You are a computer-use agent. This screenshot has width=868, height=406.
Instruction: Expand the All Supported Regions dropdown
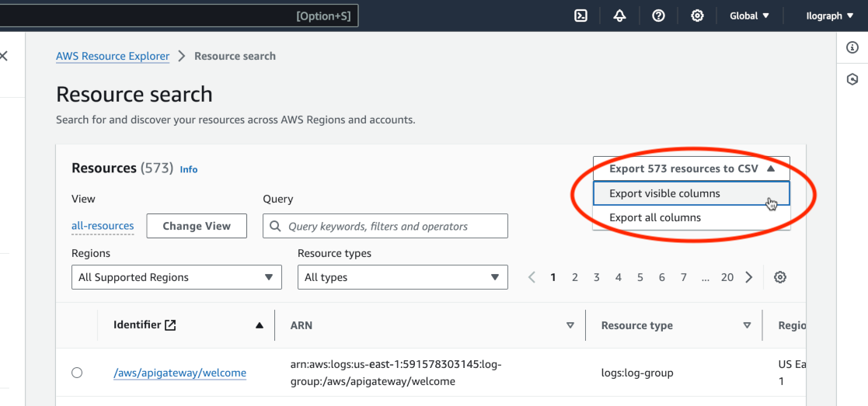point(176,277)
